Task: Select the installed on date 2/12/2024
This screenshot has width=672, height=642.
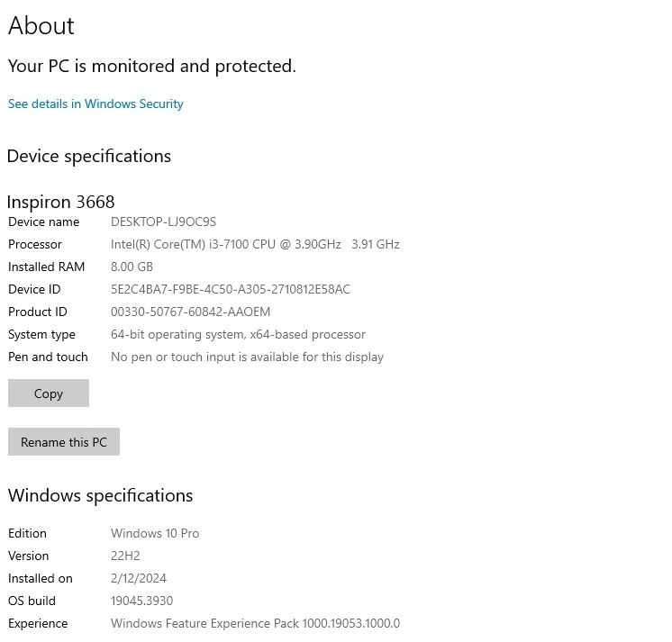Action: click(139, 578)
